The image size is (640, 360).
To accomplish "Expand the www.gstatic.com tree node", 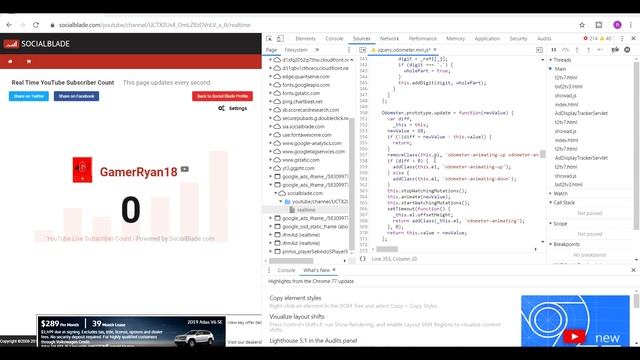I will click(271, 160).
